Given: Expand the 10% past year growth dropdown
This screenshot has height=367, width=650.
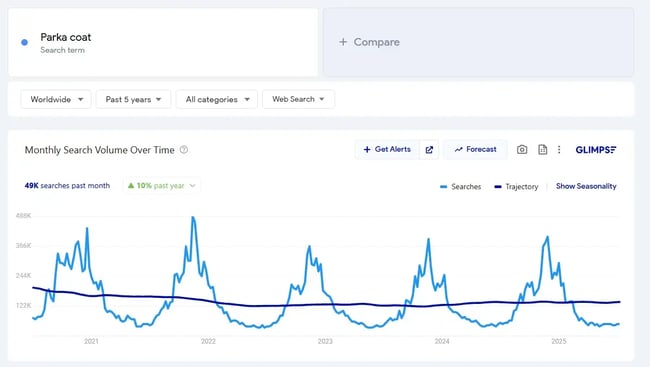Looking at the screenshot, I should [162, 186].
